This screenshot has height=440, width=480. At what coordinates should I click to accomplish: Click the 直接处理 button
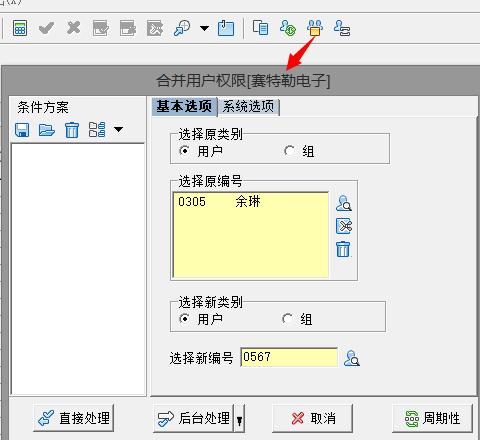(74, 418)
